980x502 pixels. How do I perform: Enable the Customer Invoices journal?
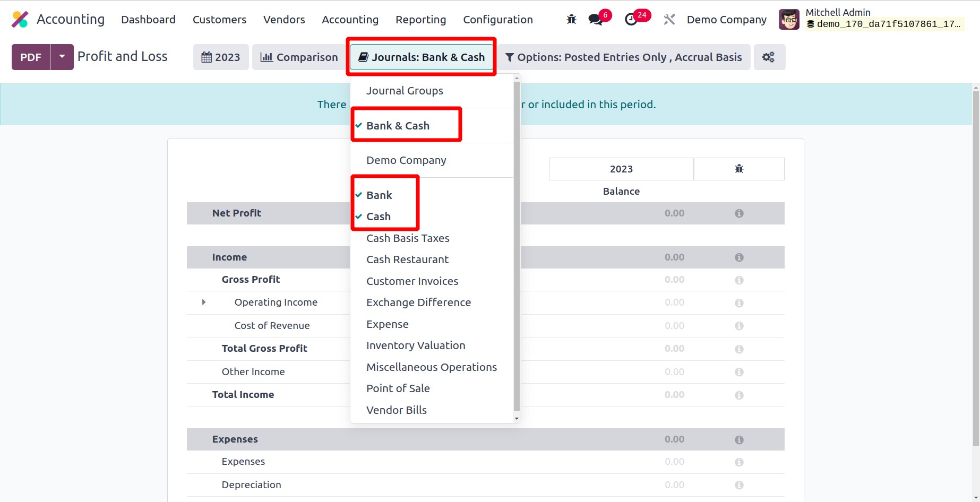pyautogui.click(x=412, y=281)
